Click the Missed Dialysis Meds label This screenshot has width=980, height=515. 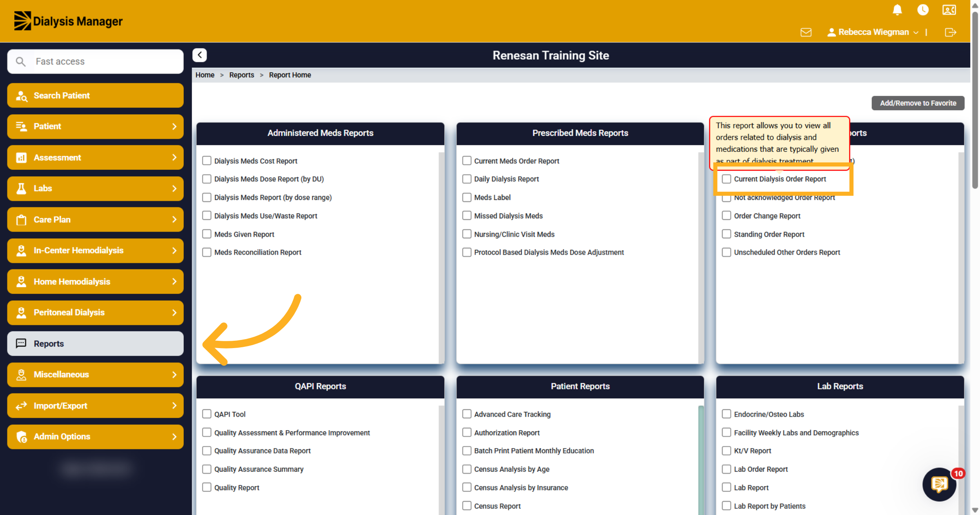[508, 216]
